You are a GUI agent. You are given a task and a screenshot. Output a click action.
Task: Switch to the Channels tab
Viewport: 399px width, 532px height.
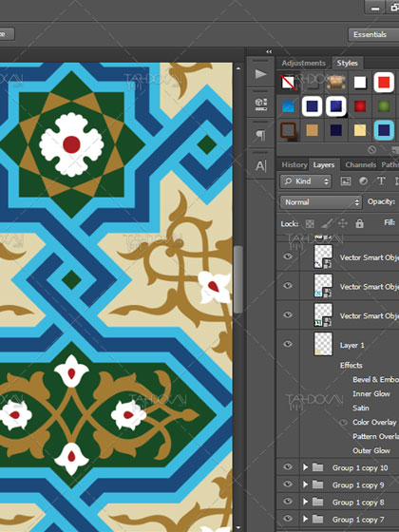click(360, 165)
